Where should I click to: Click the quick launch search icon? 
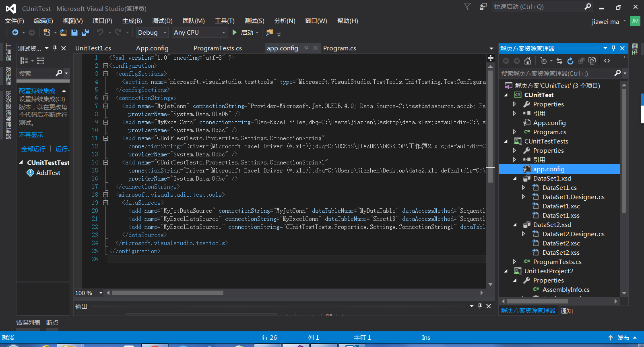[588, 6]
